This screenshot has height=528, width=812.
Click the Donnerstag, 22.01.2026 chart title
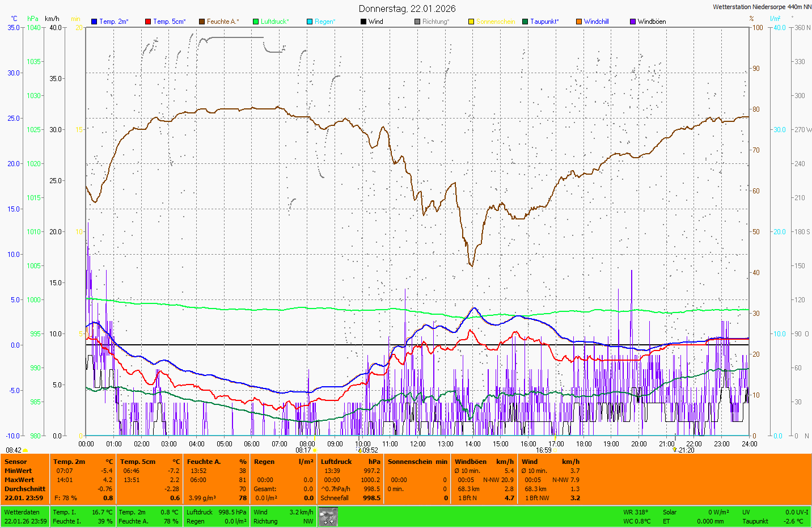[407, 9]
